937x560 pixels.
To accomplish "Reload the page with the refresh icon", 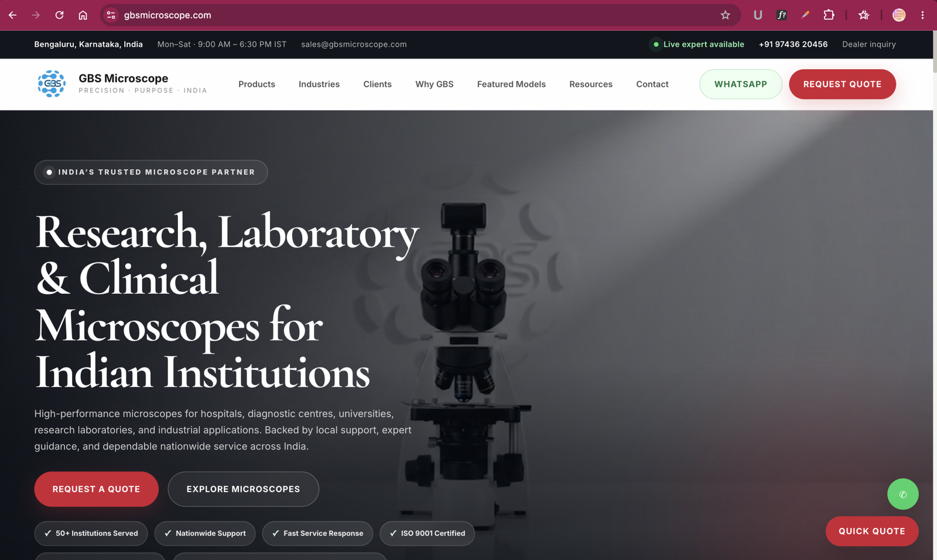I will tap(59, 15).
